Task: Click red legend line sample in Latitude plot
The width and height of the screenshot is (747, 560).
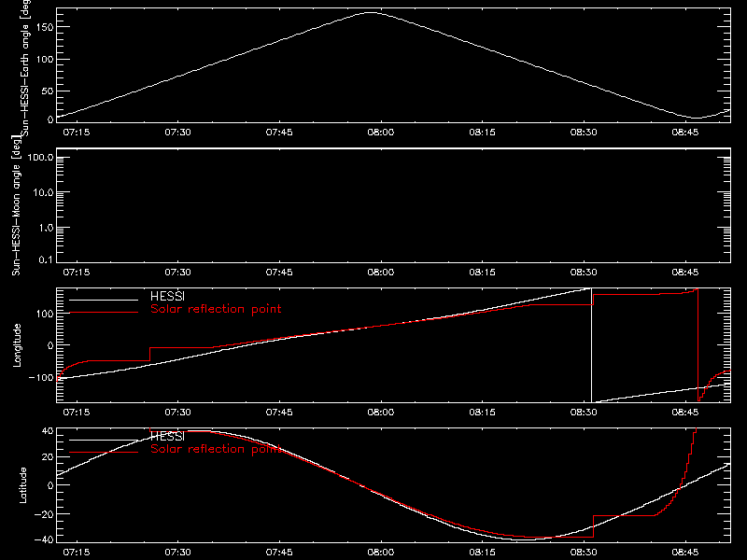Action: tap(104, 452)
